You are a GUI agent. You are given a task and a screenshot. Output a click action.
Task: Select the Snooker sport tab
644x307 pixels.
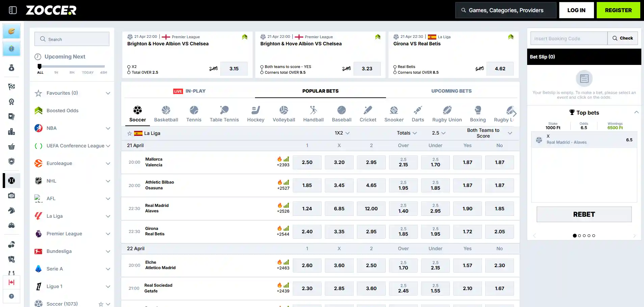(x=394, y=114)
